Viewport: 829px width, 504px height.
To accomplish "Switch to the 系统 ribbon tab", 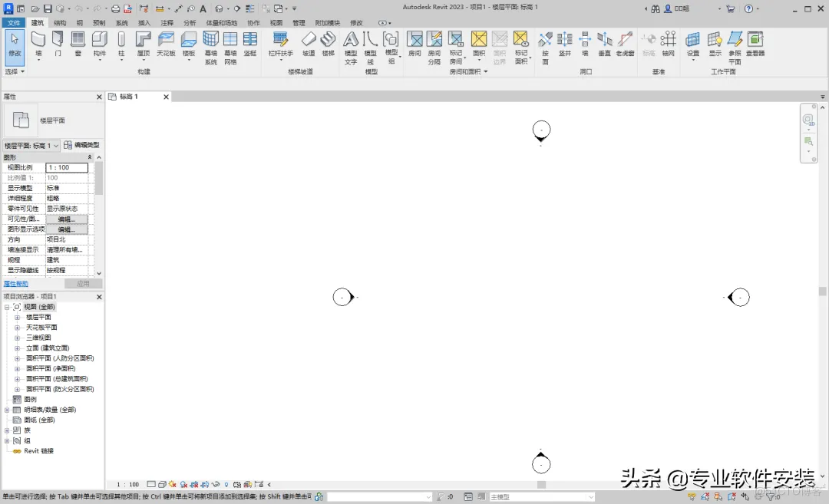I will 121,23.
